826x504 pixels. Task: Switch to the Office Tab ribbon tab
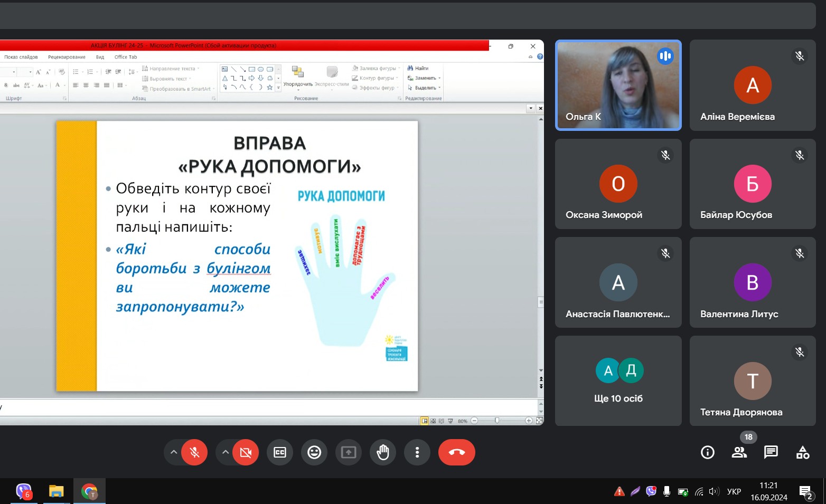point(126,57)
